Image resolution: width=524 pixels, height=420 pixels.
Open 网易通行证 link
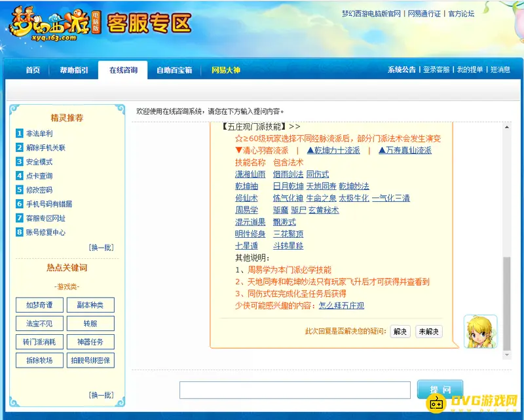pyautogui.click(x=424, y=14)
